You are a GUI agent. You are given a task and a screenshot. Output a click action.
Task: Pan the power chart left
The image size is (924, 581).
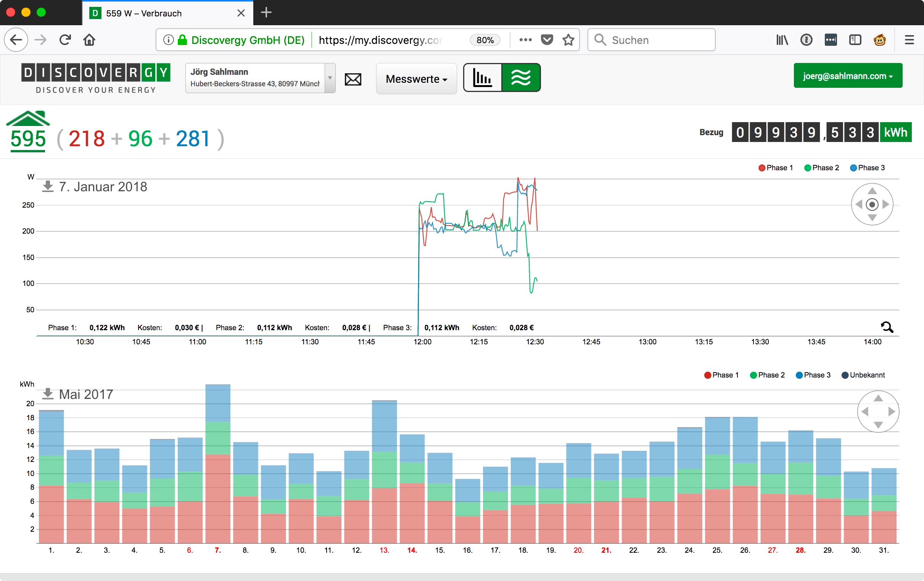(859, 204)
